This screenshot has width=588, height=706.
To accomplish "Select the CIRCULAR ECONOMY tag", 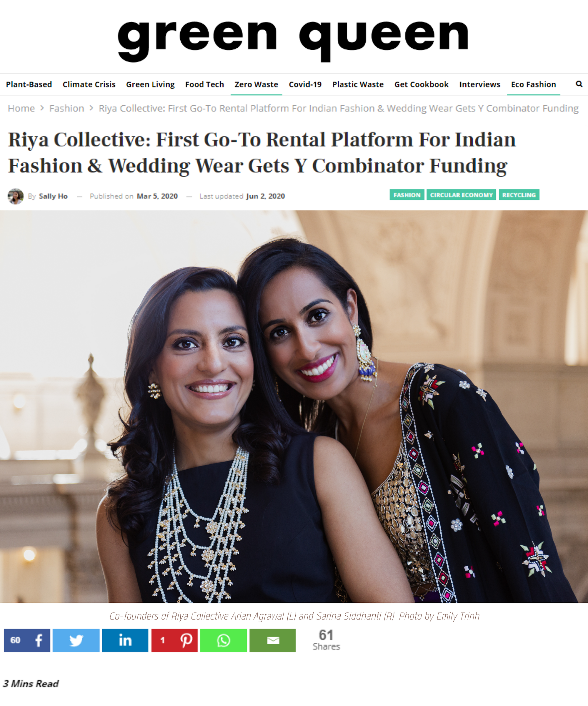I will pyautogui.click(x=461, y=195).
